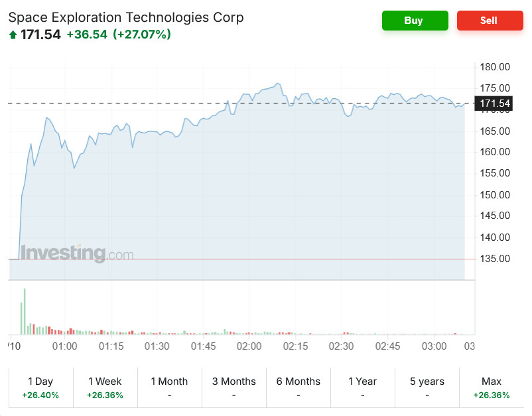Viewport: 532px width, 416px height.
Task: Click the Space Exploration Technologies Corp title
Action: (x=126, y=17)
